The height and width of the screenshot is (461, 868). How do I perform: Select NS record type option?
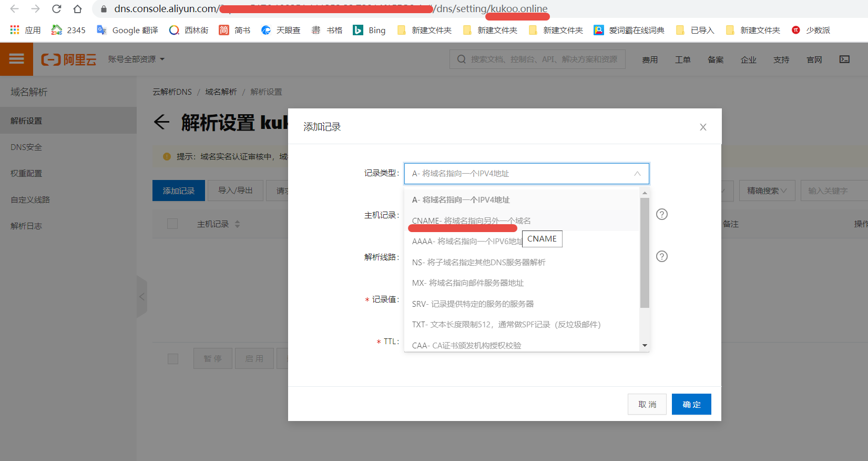[522, 262]
